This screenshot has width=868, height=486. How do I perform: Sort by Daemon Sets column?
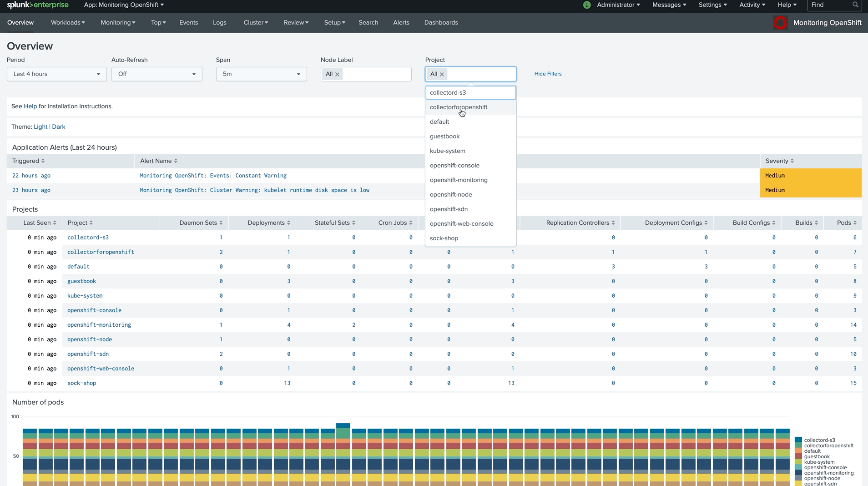pos(201,223)
